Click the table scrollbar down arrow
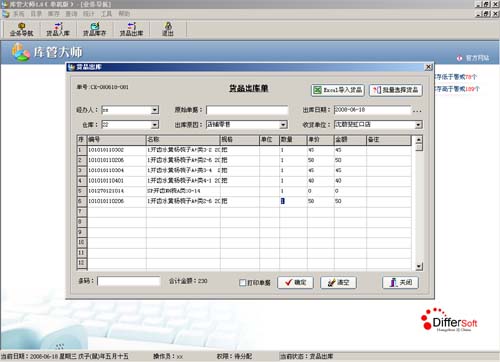500x362 pixels. [x=419, y=266]
